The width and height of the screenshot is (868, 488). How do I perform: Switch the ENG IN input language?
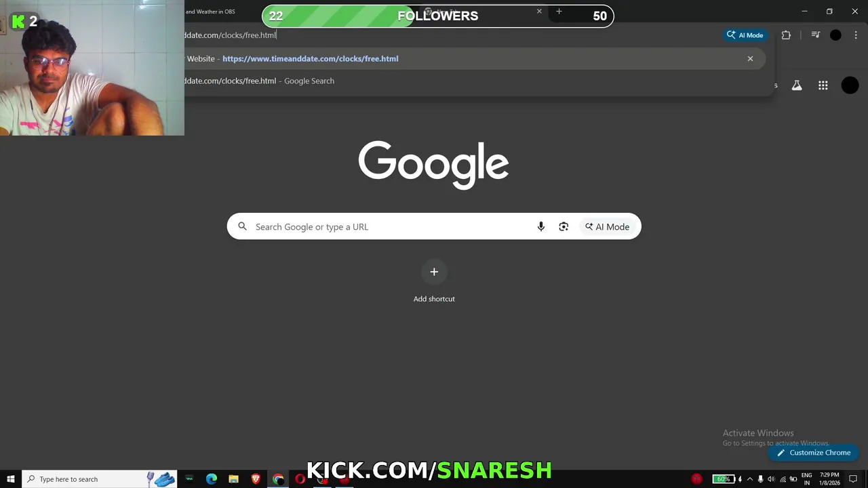pos(807,479)
